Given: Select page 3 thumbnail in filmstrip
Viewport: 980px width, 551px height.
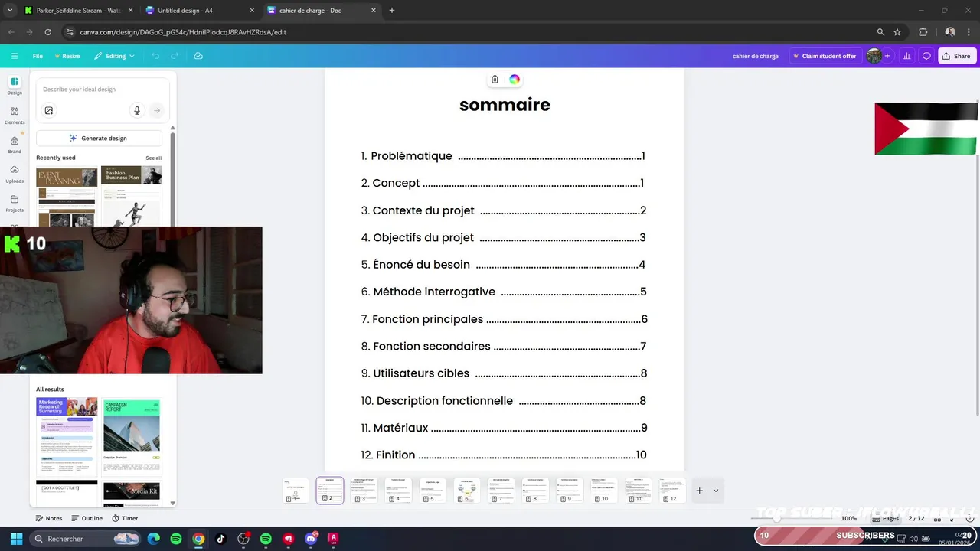Looking at the screenshot, I should pos(364,491).
